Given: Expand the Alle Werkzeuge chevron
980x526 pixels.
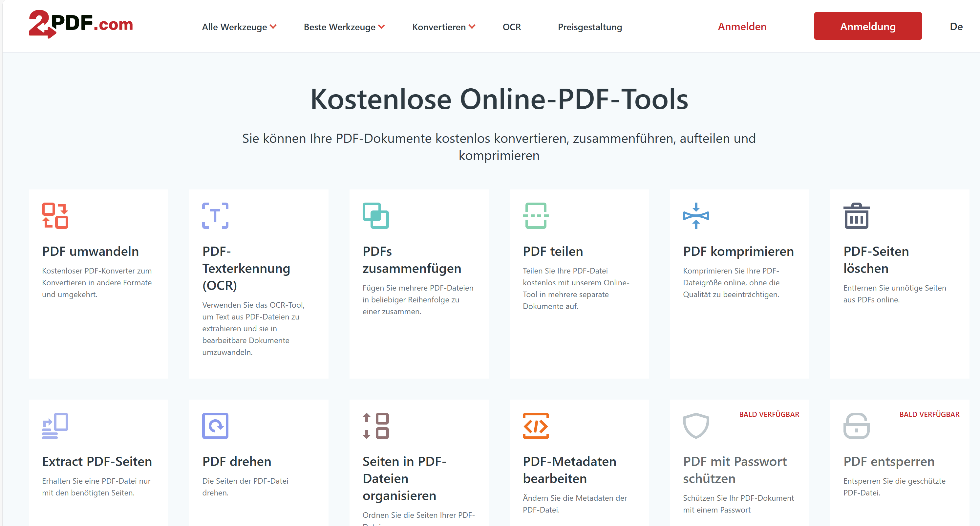Looking at the screenshot, I should pyautogui.click(x=273, y=27).
